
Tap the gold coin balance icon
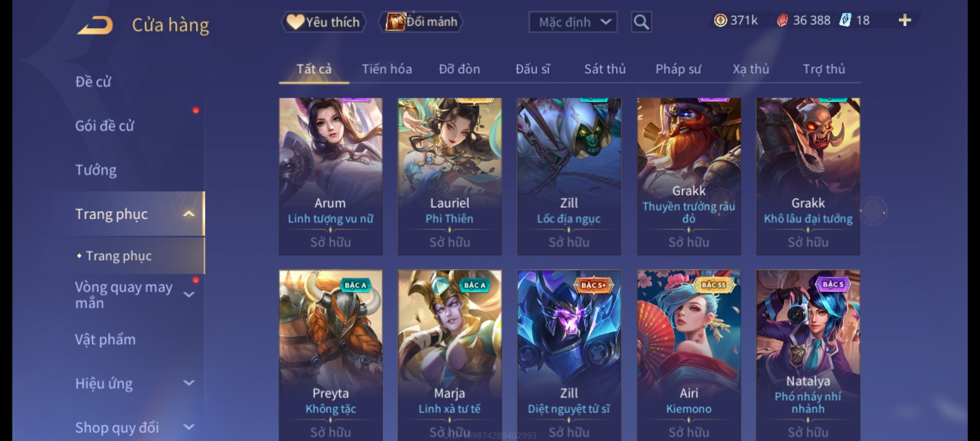720,20
